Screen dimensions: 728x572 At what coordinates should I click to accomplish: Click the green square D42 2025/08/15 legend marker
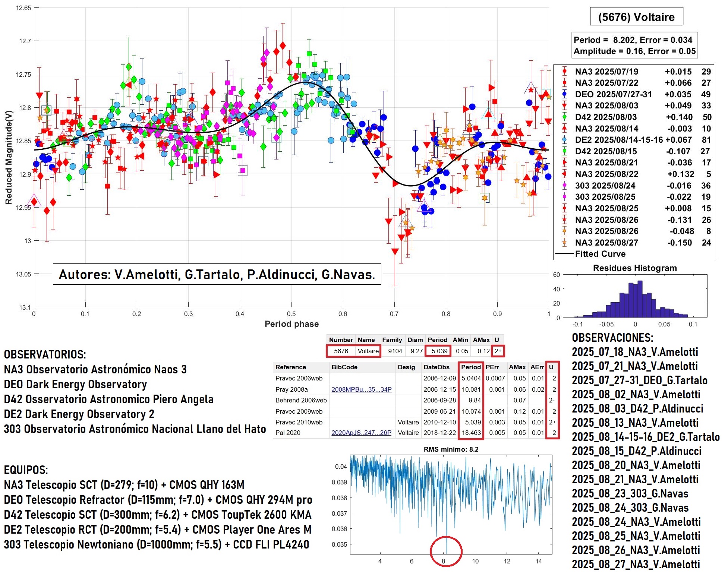pyautogui.click(x=564, y=151)
